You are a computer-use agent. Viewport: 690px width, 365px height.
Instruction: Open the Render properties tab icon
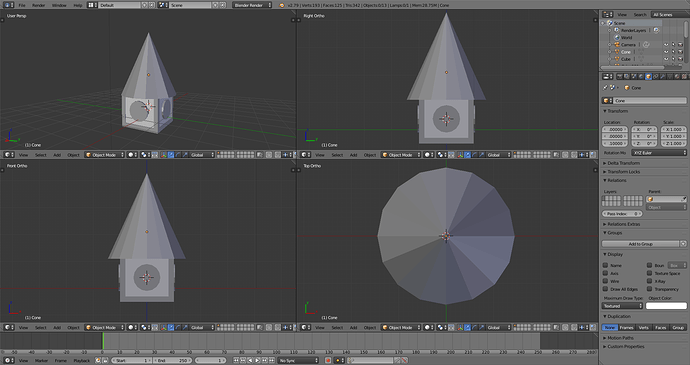(x=620, y=77)
